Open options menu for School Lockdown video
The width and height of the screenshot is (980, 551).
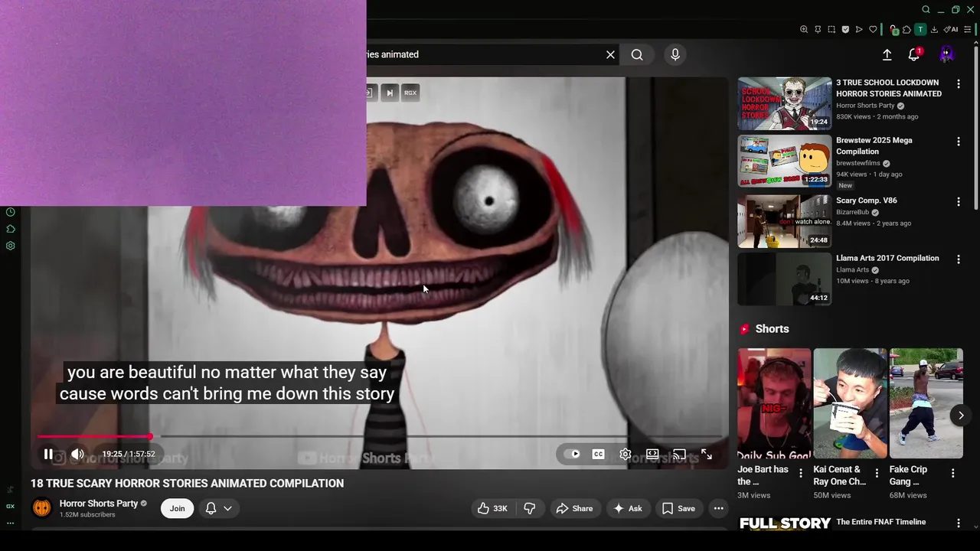click(x=958, y=83)
